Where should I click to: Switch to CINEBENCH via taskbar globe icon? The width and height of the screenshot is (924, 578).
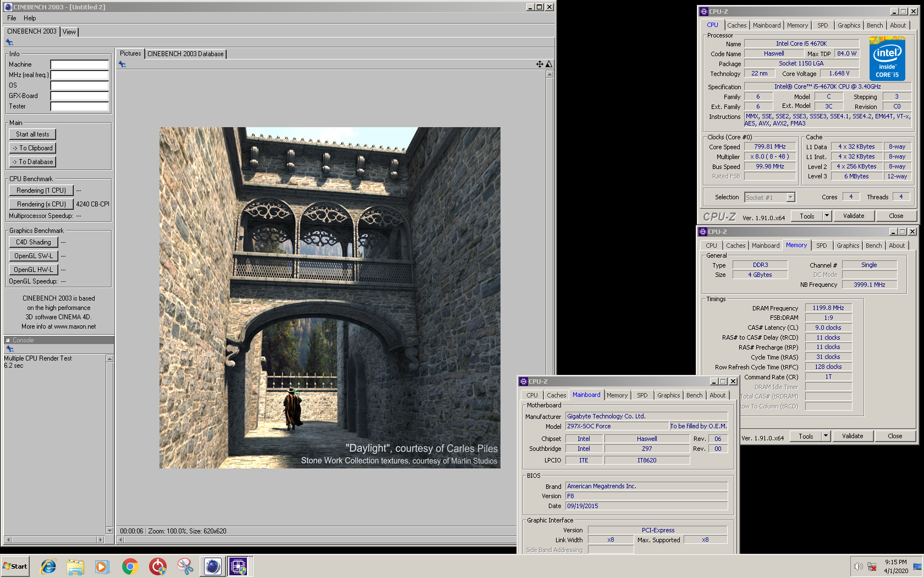pyautogui.click(x=212, y=566)
